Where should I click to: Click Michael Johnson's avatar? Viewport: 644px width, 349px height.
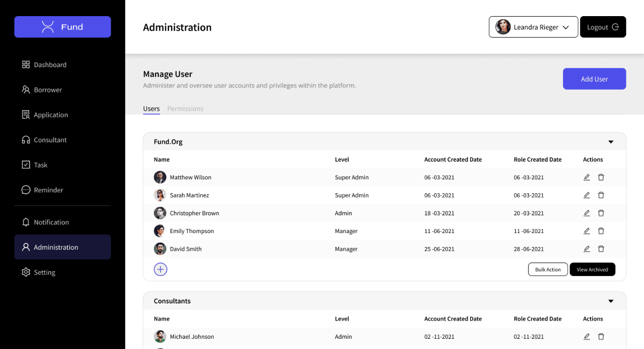point(160,337)
